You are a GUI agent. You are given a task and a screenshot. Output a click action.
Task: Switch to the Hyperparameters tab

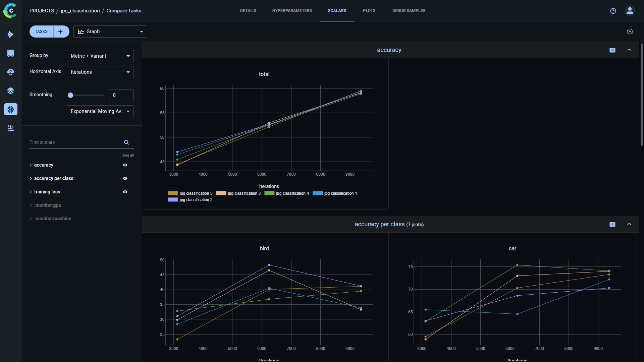[x=292, y=11]
